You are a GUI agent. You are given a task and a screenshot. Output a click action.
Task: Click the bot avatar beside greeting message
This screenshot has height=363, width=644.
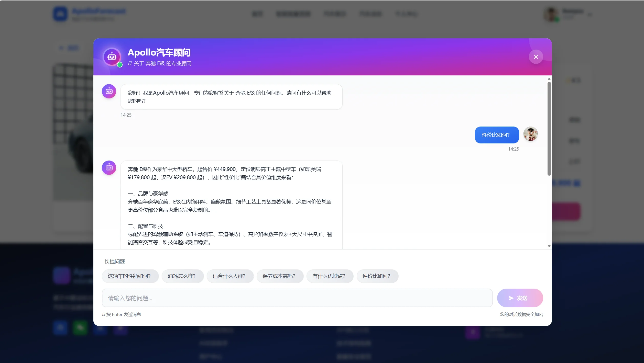(x=109, y=91)
